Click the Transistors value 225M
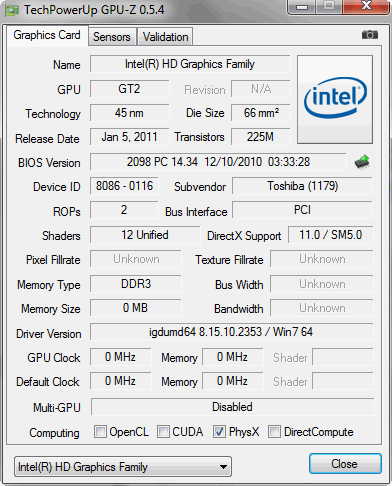Viewport: 392px width, 486px height. tap(261, 137)
